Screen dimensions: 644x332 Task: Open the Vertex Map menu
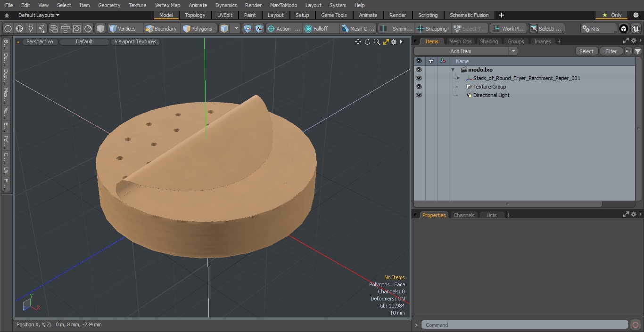coord(167,5)
